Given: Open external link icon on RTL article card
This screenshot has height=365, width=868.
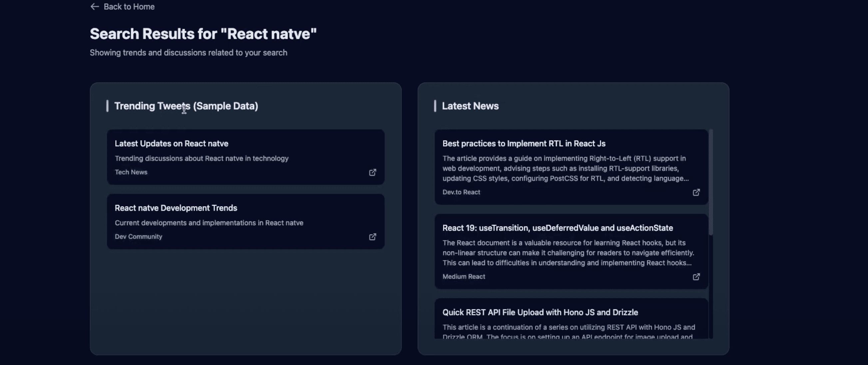Looking at the screenshot, I should click(x=696, y=192).
